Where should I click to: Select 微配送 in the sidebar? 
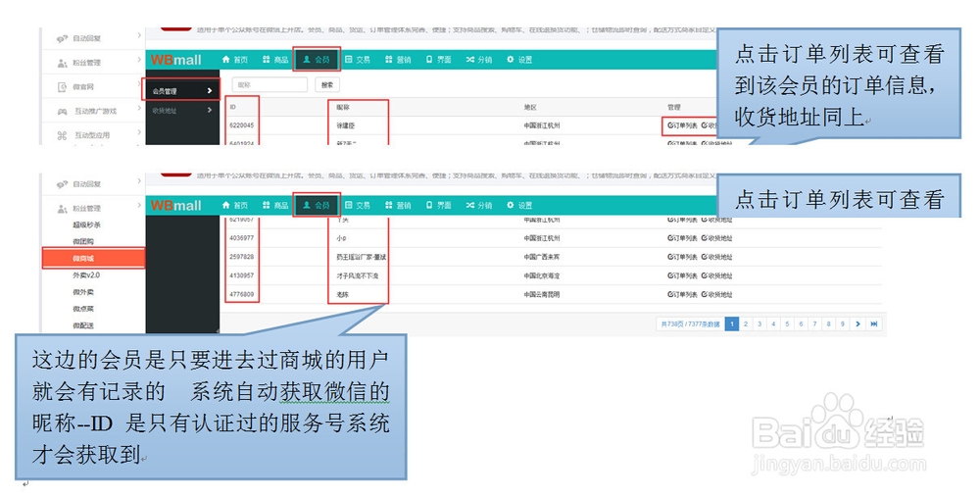tap(82, 325)
